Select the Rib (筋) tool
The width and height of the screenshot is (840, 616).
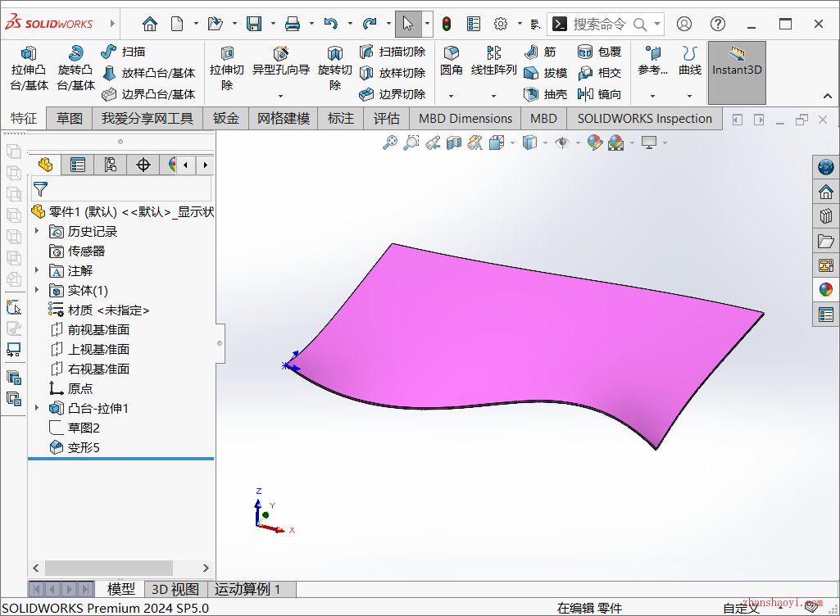540,52
